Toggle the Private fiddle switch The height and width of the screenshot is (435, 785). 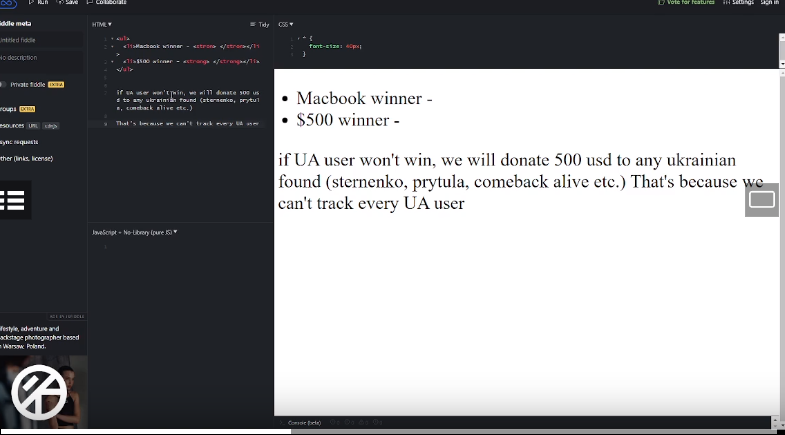(3, 85)
